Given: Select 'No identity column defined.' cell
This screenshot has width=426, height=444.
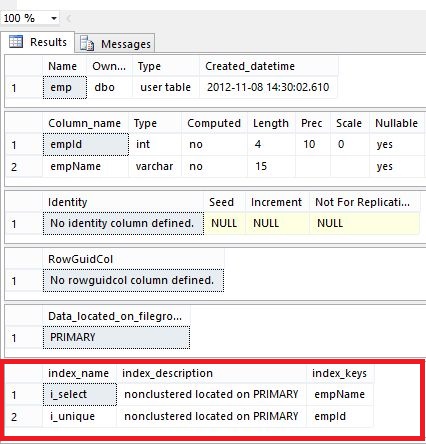Looking at the screenshot, I should (123, 223).
